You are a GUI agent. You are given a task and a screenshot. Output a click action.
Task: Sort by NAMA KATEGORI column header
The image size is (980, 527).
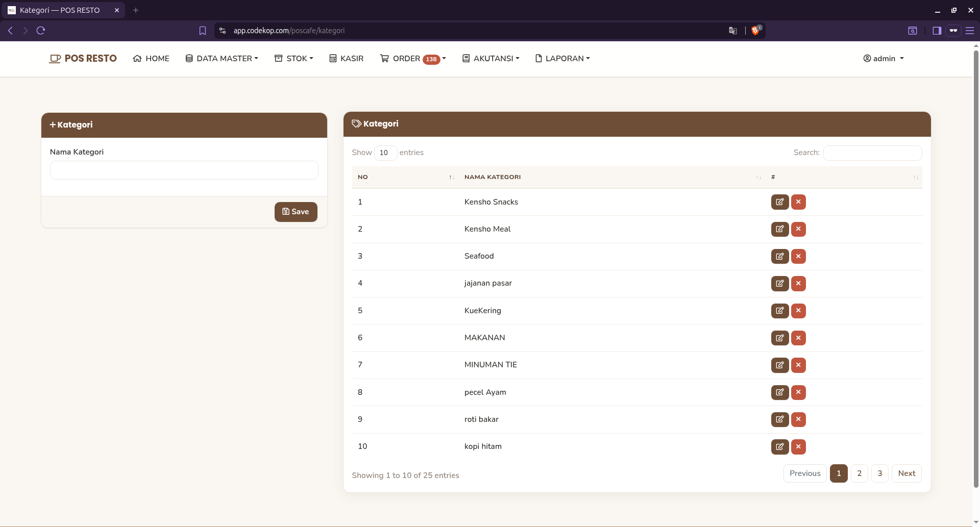pos(611,177)
